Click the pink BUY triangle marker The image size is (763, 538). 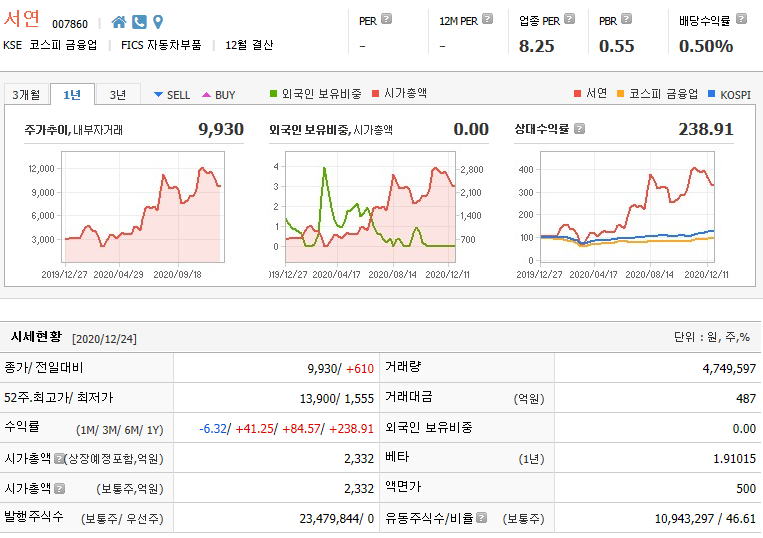click(x=206, y=95)
